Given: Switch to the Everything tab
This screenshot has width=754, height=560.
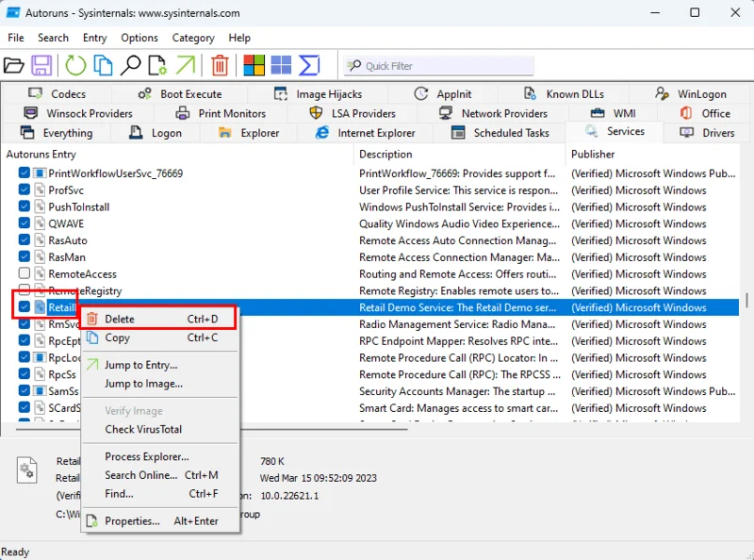Looking at the screenshot, I should [57, 133].
